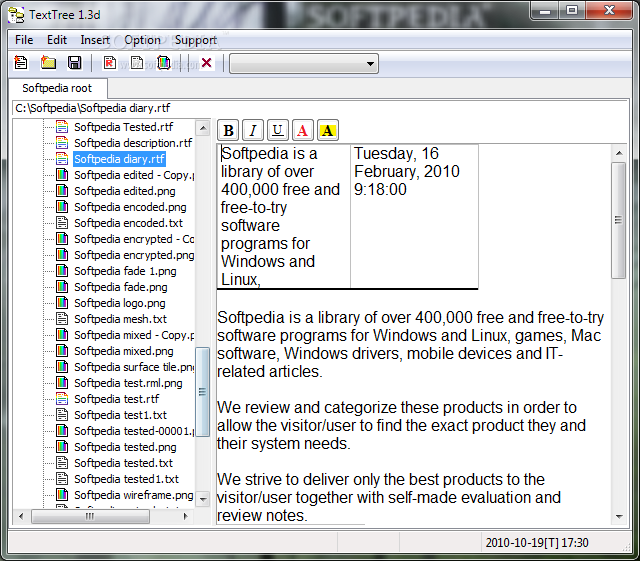Click tree horizontal scrollbar right arrow
Viewport: 640px width, 561px height.
(186, 516)
